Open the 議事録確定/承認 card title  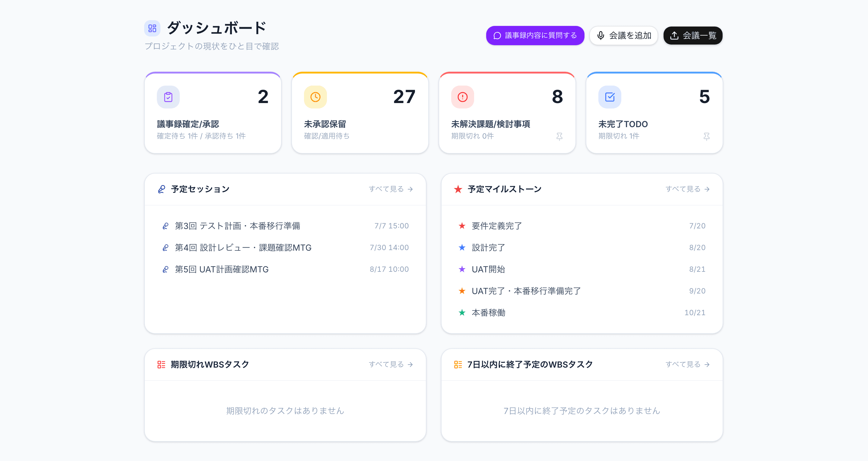tap(188, 124)
